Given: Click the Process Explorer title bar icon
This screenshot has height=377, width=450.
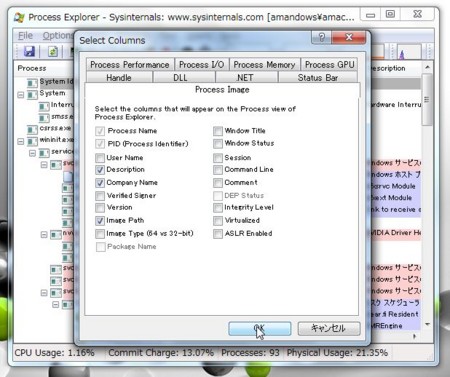Looking at the screenshot, I should pyautogui.click(x=19, y=17).
